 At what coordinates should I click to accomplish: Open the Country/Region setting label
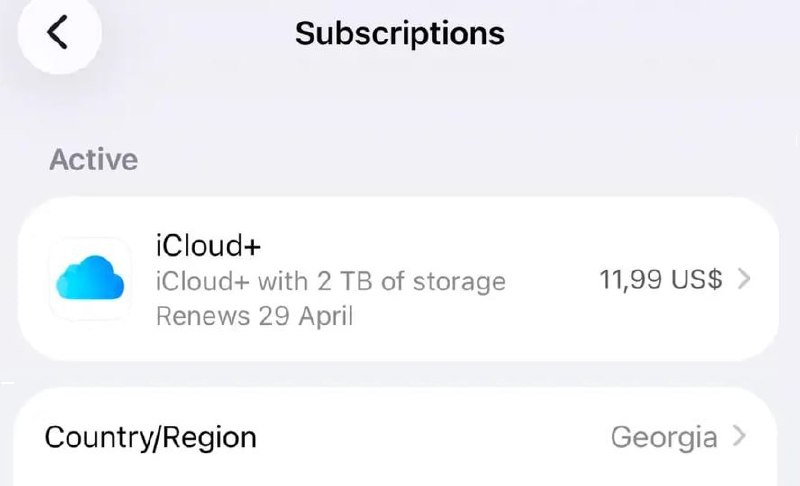click(x=151, y=437)
